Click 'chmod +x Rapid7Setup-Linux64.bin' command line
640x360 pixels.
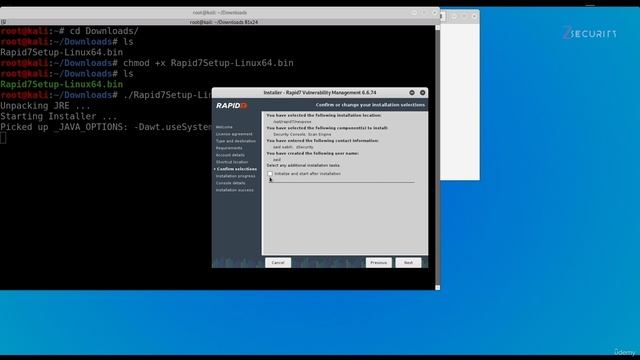(208, 63)
